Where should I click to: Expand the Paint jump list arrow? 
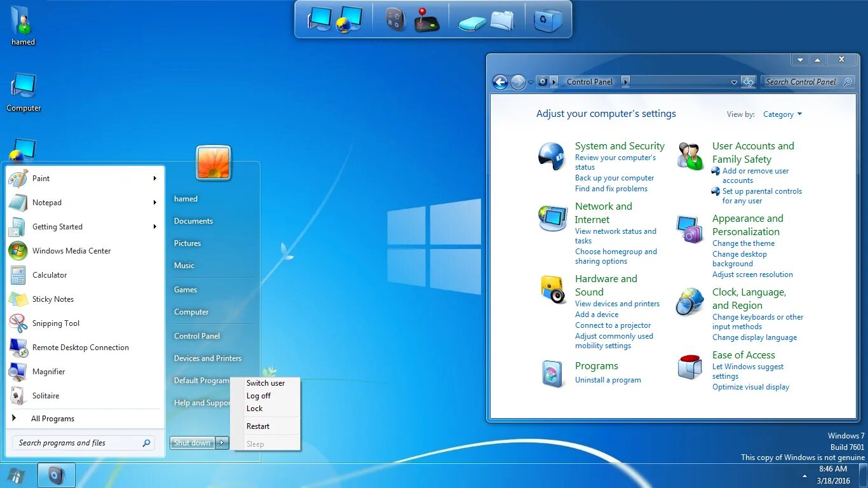[154, 179]
